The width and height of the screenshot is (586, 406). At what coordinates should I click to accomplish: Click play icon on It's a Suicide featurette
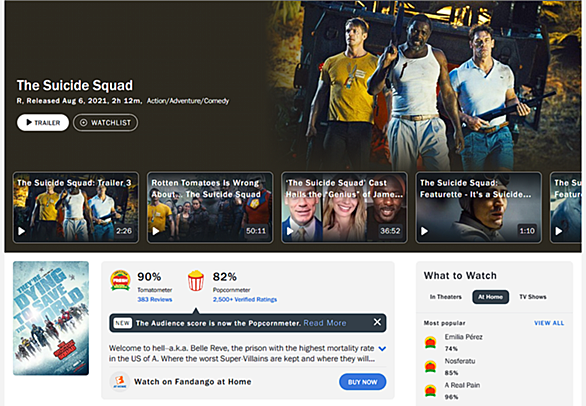[x=424, y=231]
